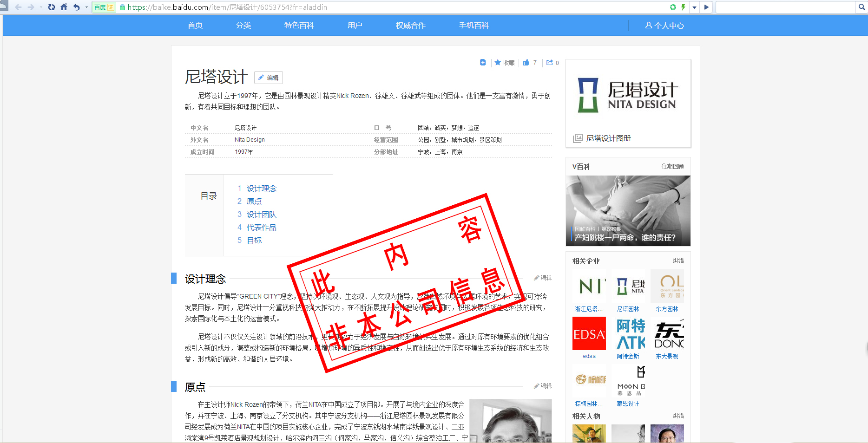Image resolution: width=868 pixels, height=443 pixels.
Task: Click 纠错 beside 相关企业
Action: 678,261
